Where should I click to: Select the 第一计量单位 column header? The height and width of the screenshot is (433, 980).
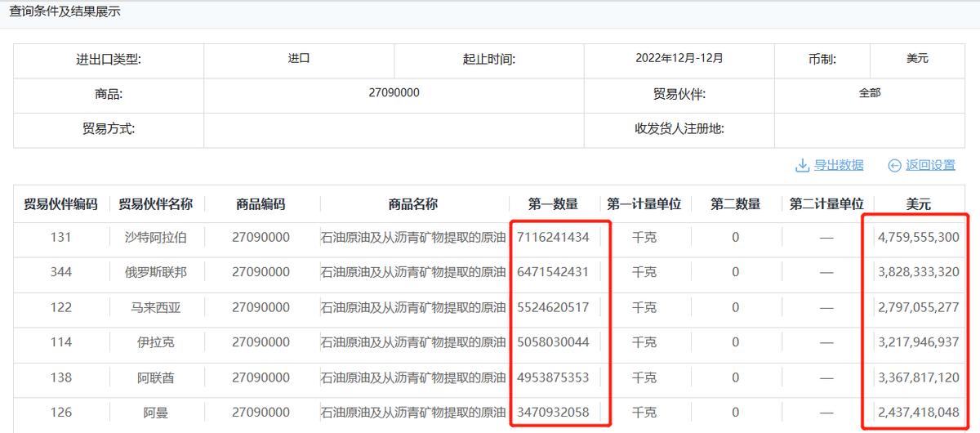(x=644, y=204)
